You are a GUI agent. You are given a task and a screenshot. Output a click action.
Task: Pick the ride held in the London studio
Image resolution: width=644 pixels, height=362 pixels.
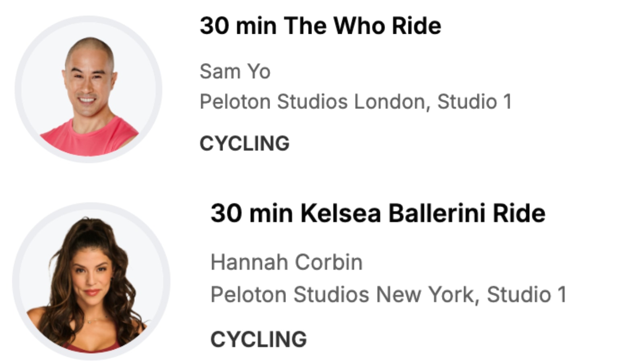coord(320,26)
